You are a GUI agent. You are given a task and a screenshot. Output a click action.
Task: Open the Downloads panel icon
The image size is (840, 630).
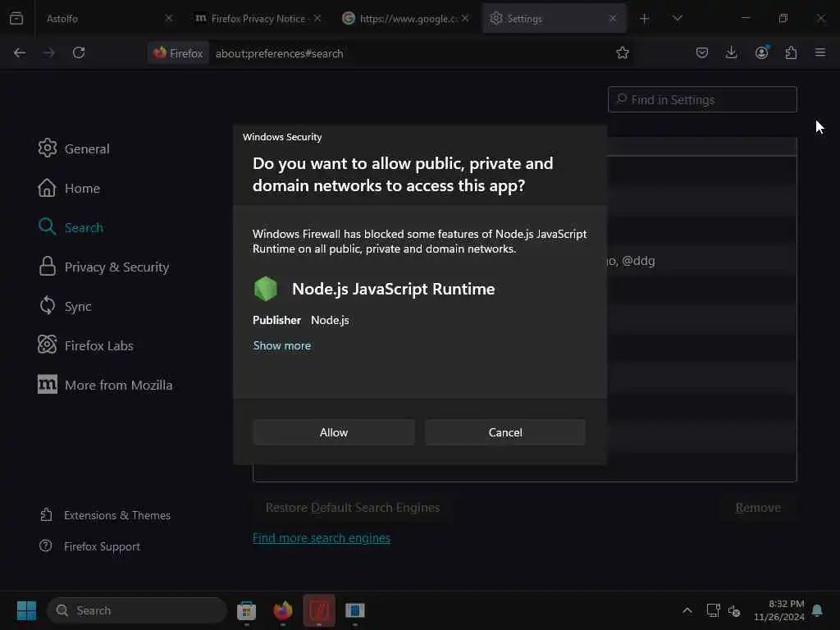[731, 52]
